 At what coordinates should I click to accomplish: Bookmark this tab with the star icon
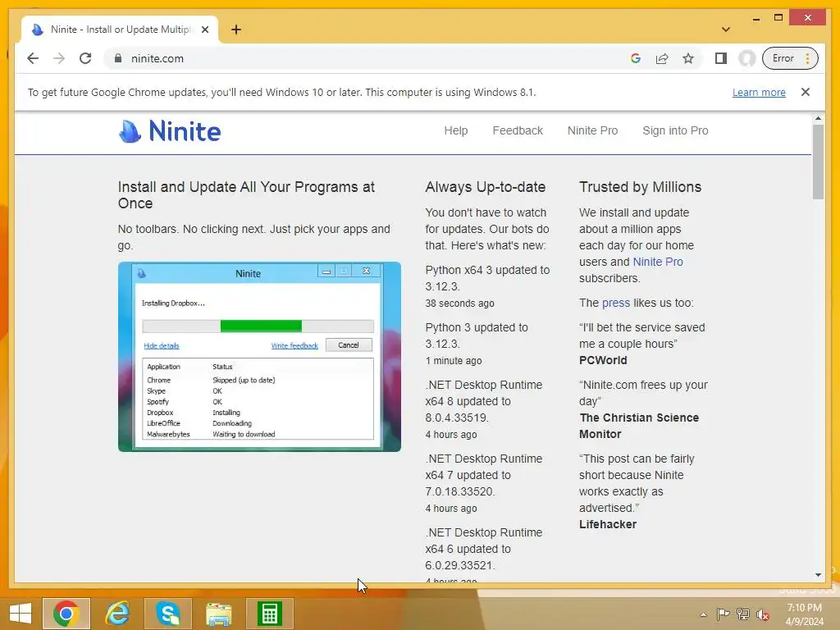coord(688,58)
